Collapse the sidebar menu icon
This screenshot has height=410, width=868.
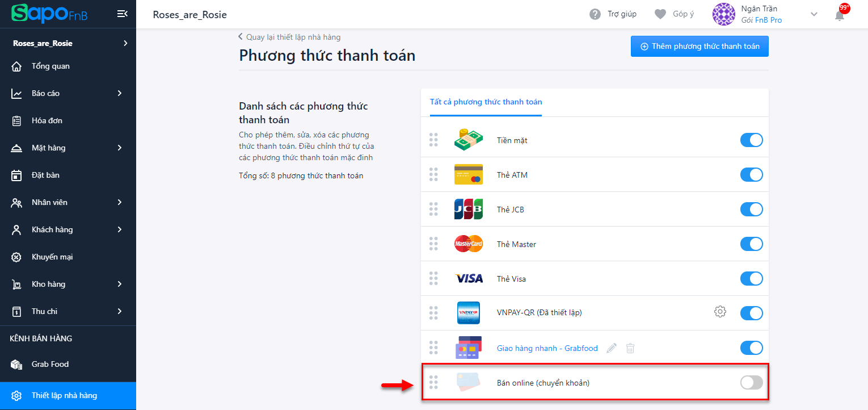coord(122,14)
